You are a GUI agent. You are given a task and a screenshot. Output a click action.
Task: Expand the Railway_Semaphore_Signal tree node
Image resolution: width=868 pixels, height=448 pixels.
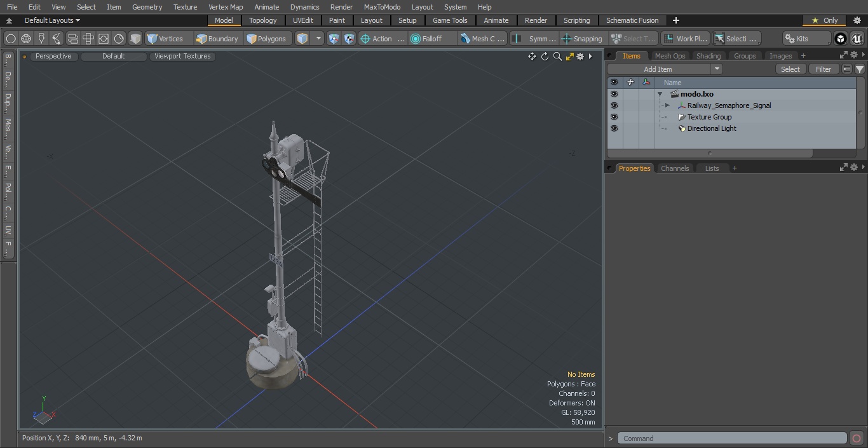click(x=667, y=105)
